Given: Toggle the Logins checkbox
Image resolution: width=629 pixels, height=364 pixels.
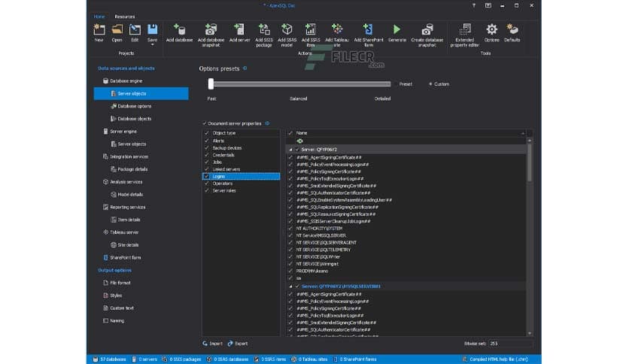Looking at the screenshot, I should (207, 177).
